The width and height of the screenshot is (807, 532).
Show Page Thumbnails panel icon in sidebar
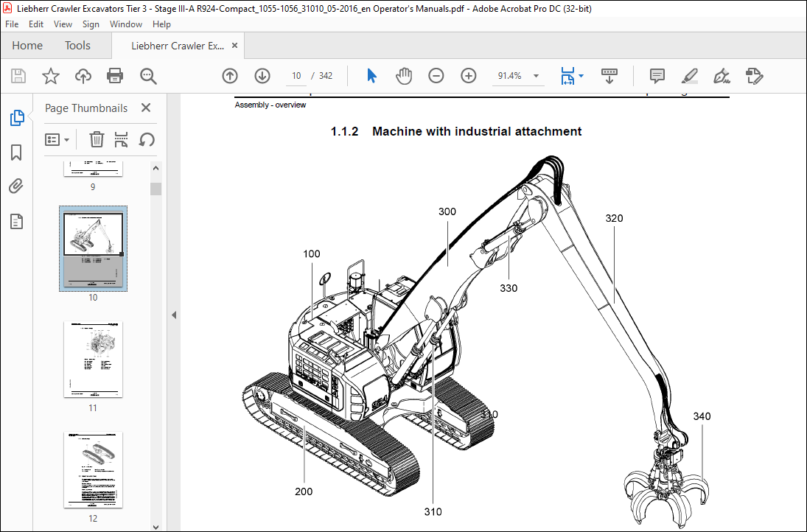(17, 118)
